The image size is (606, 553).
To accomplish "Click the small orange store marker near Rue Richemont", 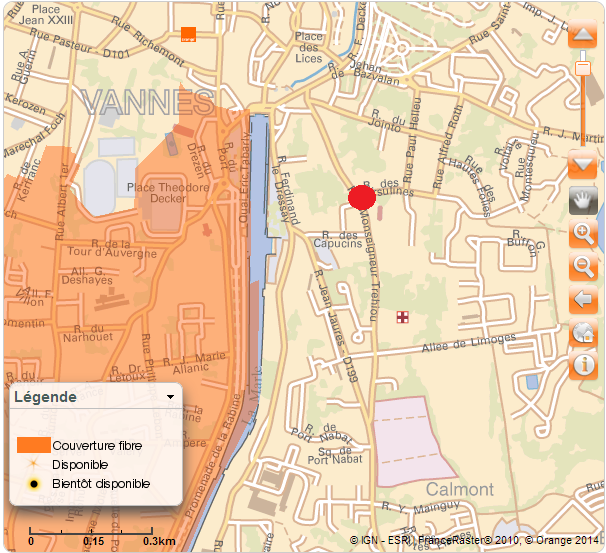I will (x=187, y=34).
